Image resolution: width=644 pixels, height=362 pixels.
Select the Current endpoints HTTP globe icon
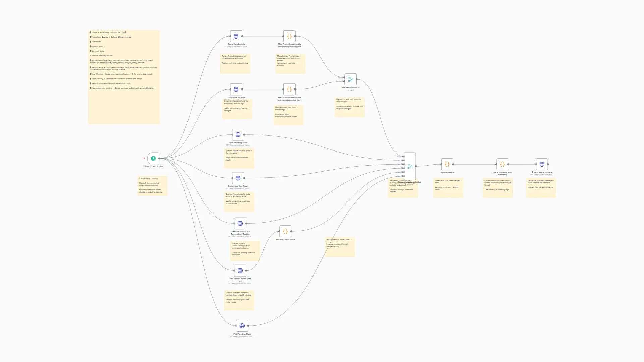[235, 36]
